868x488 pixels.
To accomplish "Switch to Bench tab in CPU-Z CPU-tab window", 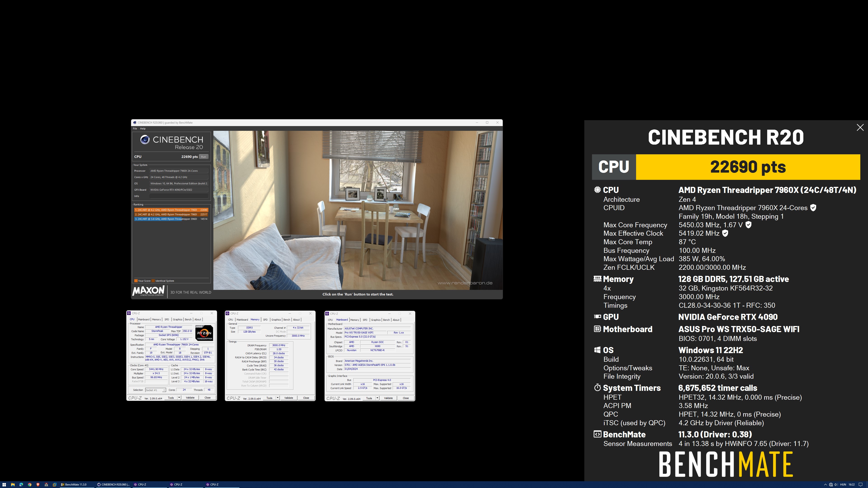I will click(188, 320).
